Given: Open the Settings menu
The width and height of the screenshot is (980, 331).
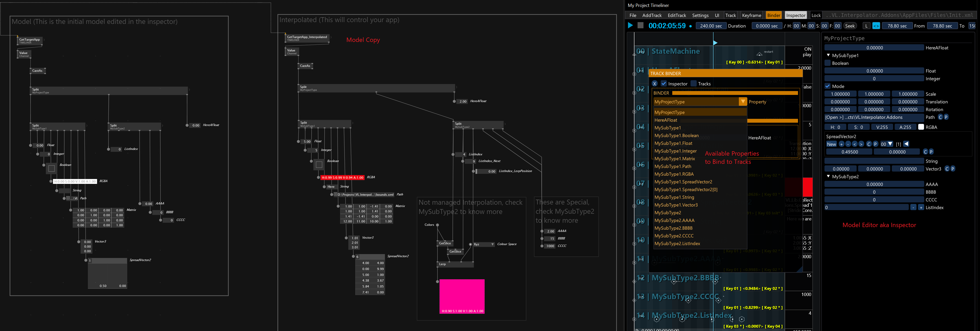Looking at the screenshot, I should pos(700,15).
